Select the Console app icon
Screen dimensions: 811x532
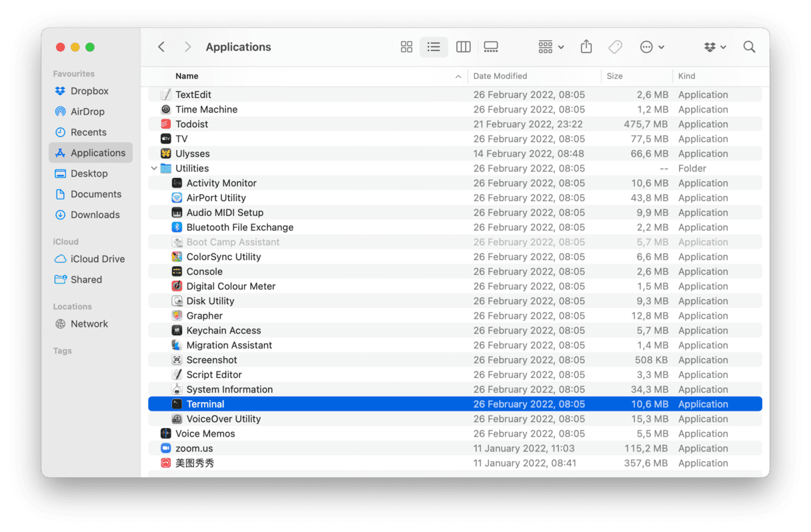177,271
